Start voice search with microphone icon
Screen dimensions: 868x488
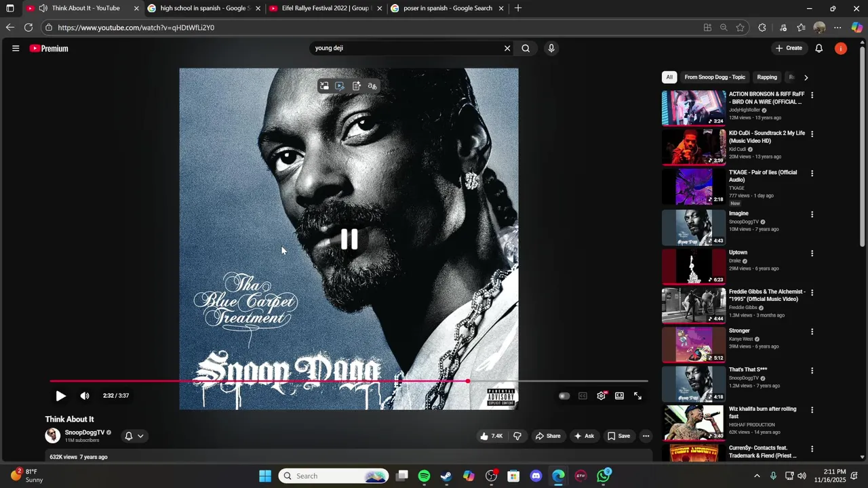click(551, 48)
